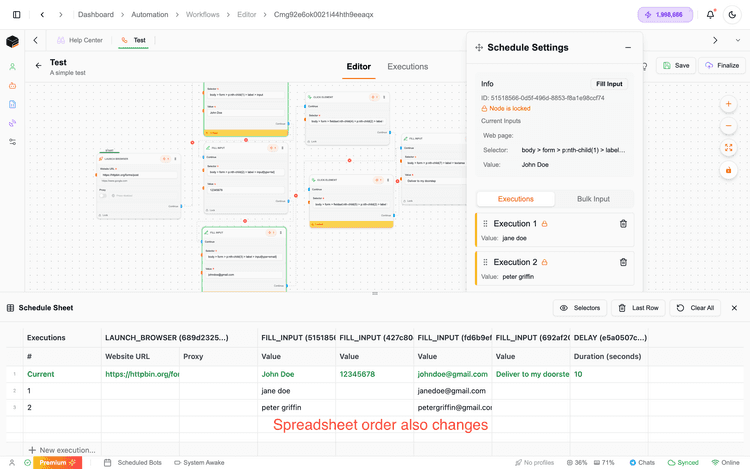This screenshot has height=469, width=750.
Task: Switch to the Editor tab
Action: [x=359, y=67]
